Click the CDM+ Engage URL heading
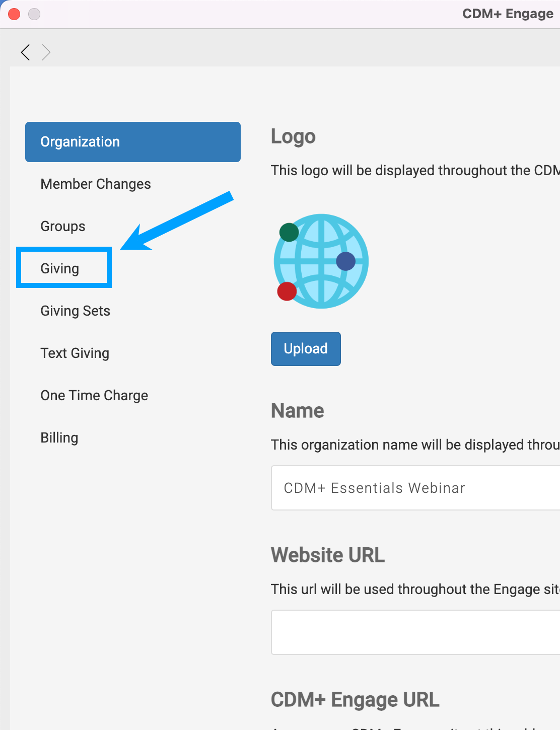This screenshot has height=730, width=560. (355, 700)
